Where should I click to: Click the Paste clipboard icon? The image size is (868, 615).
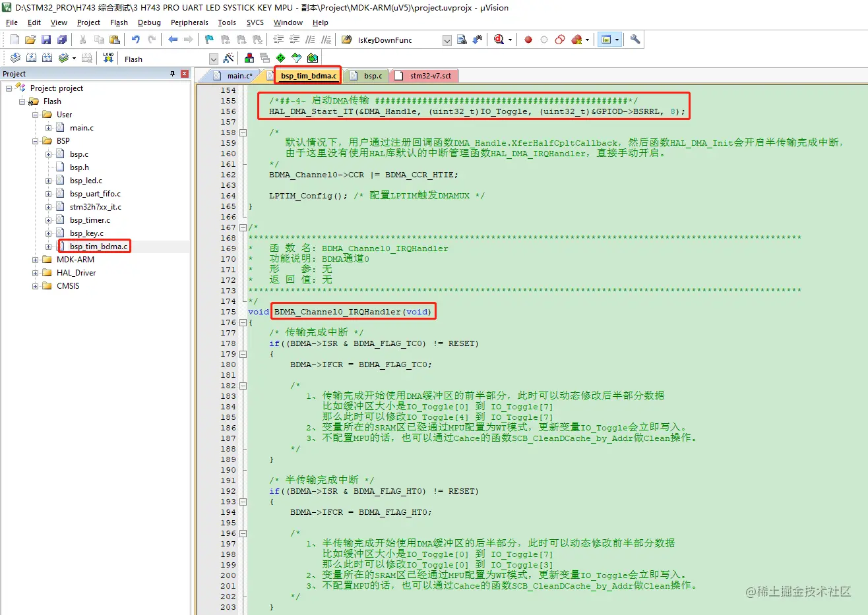coord(115,40)
